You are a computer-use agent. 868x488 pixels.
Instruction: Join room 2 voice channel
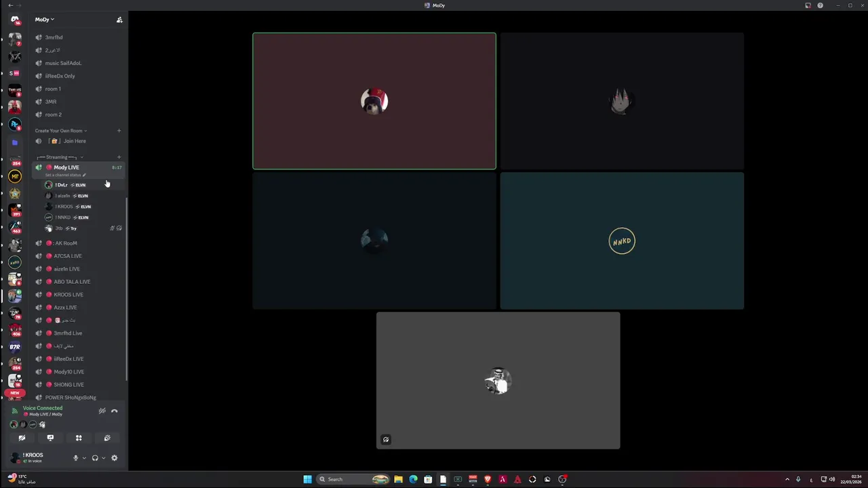click(x=79, y=115)
